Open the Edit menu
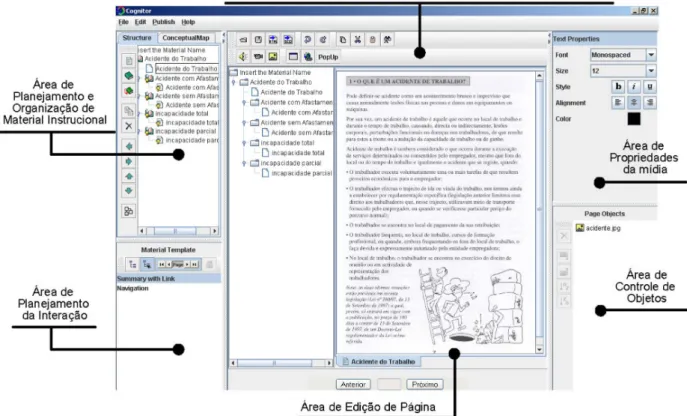Viewport: 687px width, 416px height. pyautogui.click(x=140, y=22)
